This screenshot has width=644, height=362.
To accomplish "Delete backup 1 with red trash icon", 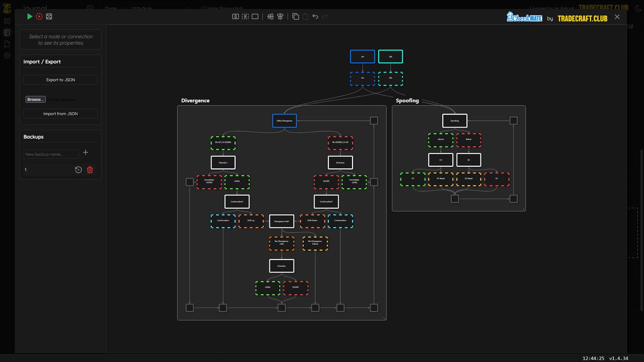I will tap(90, 169).
